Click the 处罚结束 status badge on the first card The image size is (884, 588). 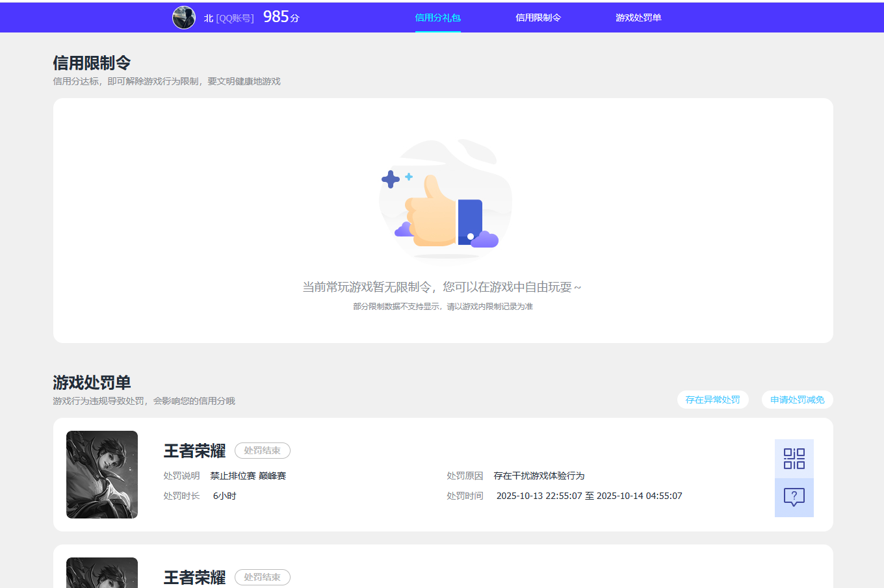pos(262,450)
